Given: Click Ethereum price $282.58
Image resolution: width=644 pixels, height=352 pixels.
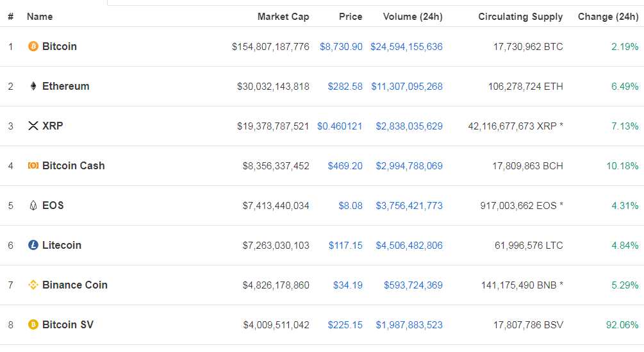Looking at the screenshot, I should (x=345, y=87).
